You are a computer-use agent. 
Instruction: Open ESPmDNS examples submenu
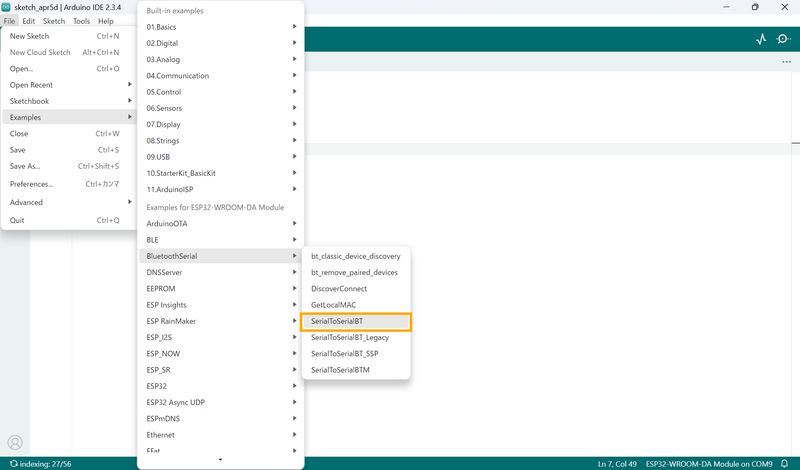[x=220, y=419]
